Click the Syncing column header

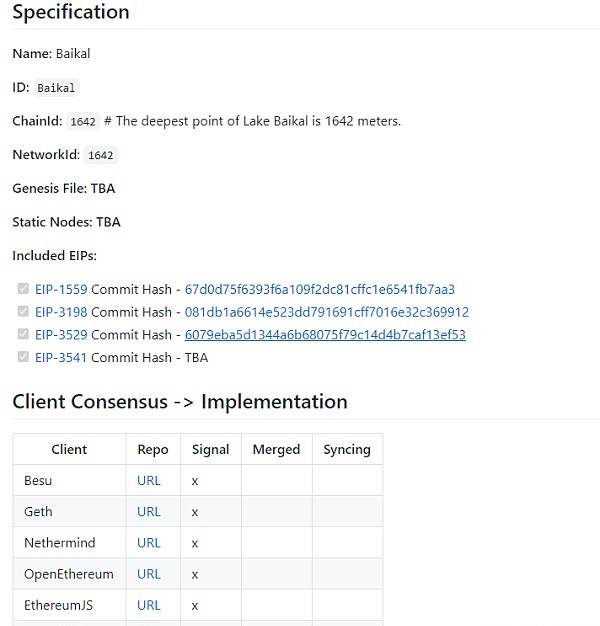(347, 450)
